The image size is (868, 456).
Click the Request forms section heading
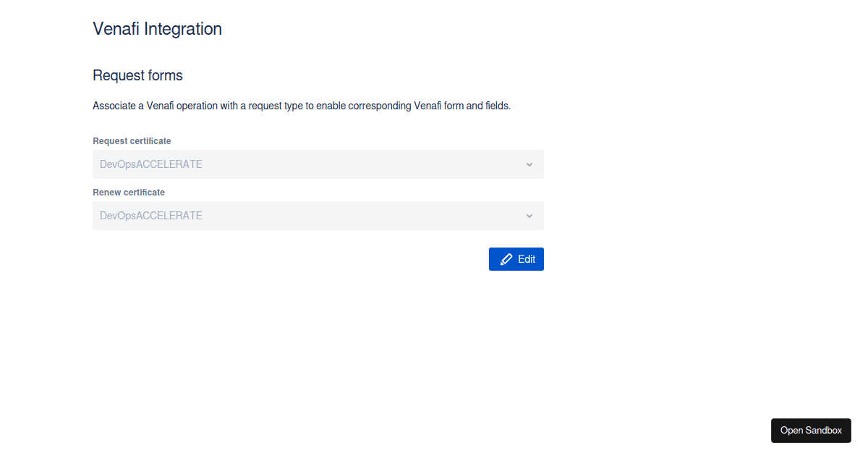pos(137,75)
